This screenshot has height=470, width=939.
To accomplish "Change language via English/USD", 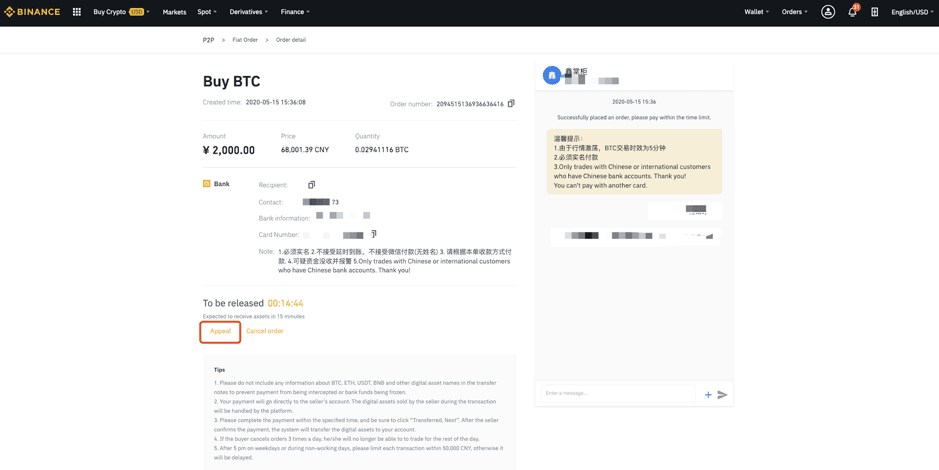I will 910,12.
